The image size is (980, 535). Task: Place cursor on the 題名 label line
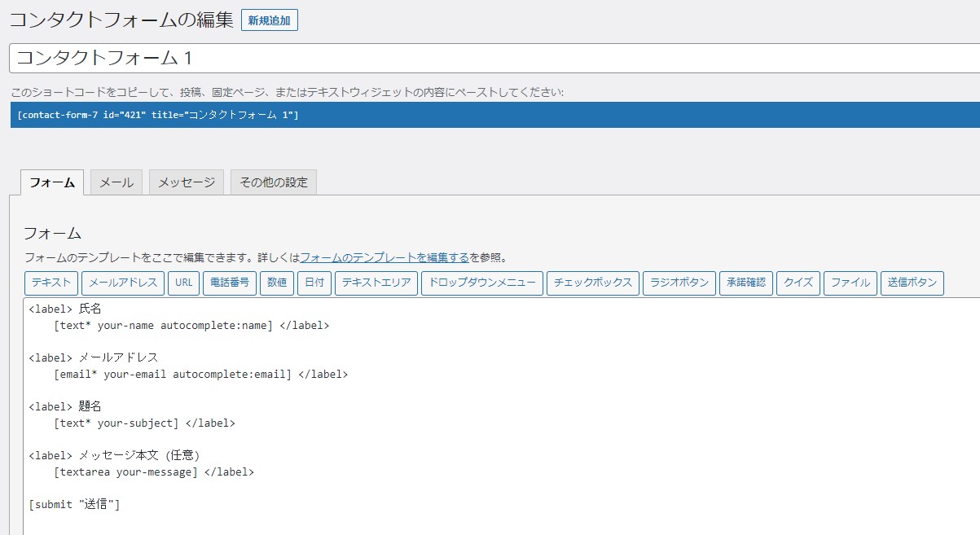tap(65, 406)
